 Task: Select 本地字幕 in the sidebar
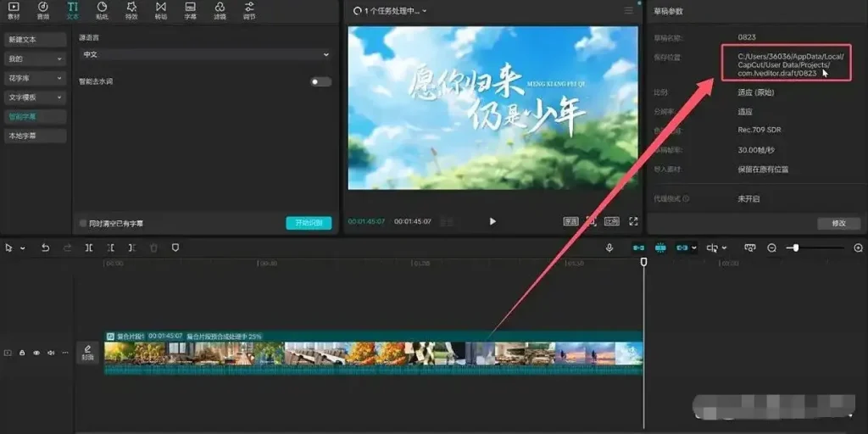click(x=36, y=136)
